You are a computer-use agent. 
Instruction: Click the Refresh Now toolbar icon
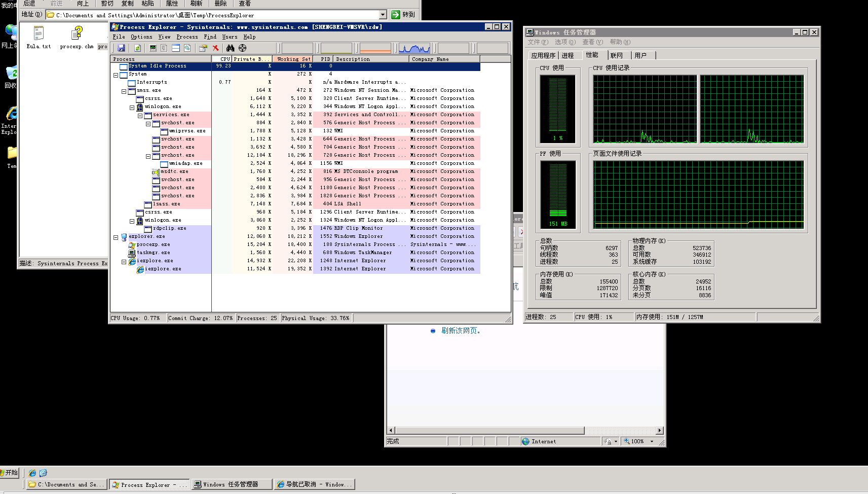[137, 48]
